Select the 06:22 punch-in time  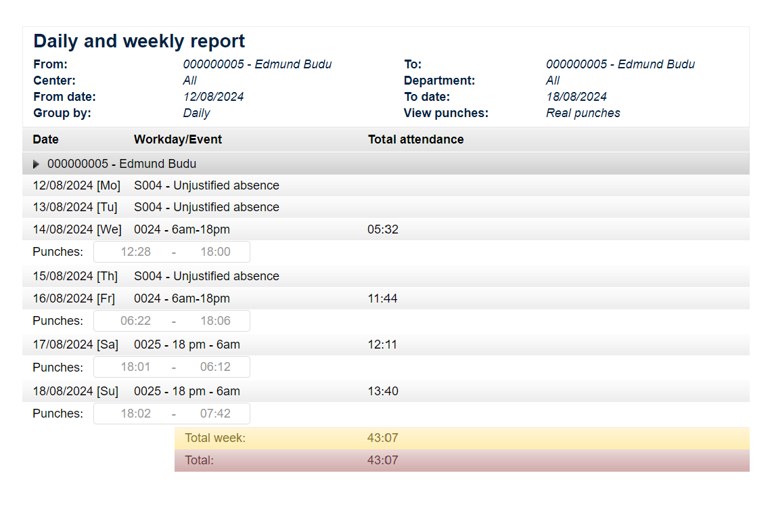[x=135, y=321]
